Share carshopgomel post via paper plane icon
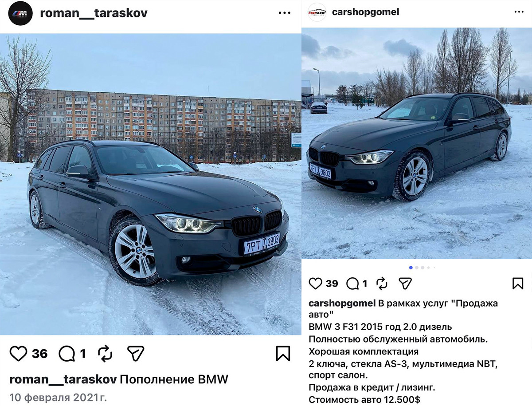The image size is (532, 406). point(405,284)
